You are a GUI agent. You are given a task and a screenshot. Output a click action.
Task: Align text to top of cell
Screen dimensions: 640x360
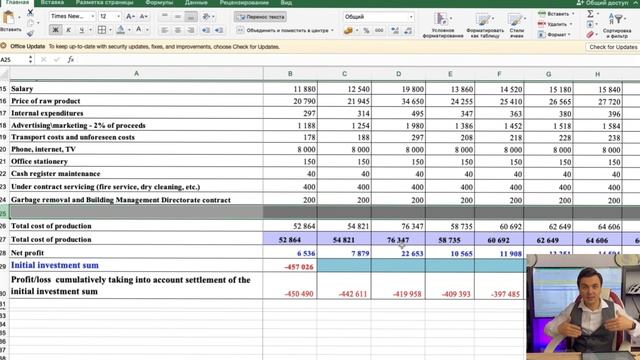click(164, 16)
